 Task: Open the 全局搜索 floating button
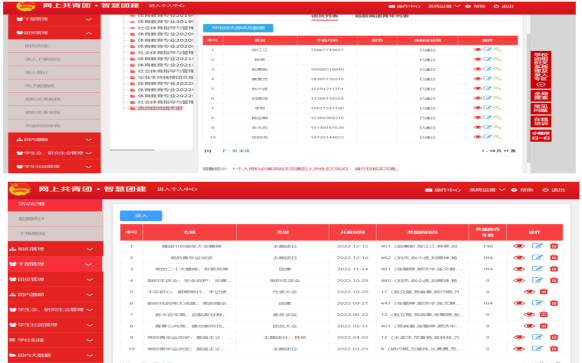(541, 96)
